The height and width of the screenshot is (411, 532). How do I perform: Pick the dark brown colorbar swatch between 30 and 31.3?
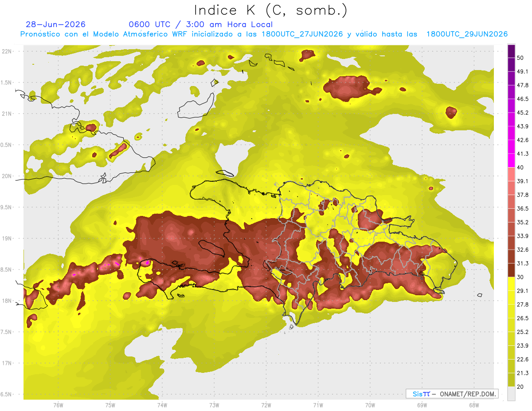511,270
